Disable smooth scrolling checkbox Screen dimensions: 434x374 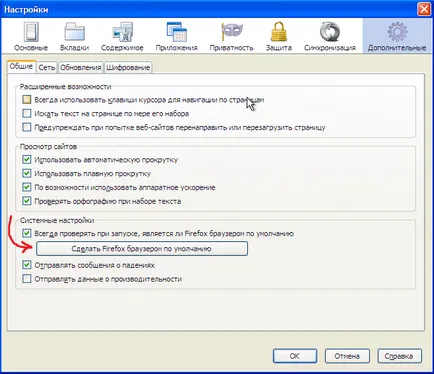tap(27, 173)
